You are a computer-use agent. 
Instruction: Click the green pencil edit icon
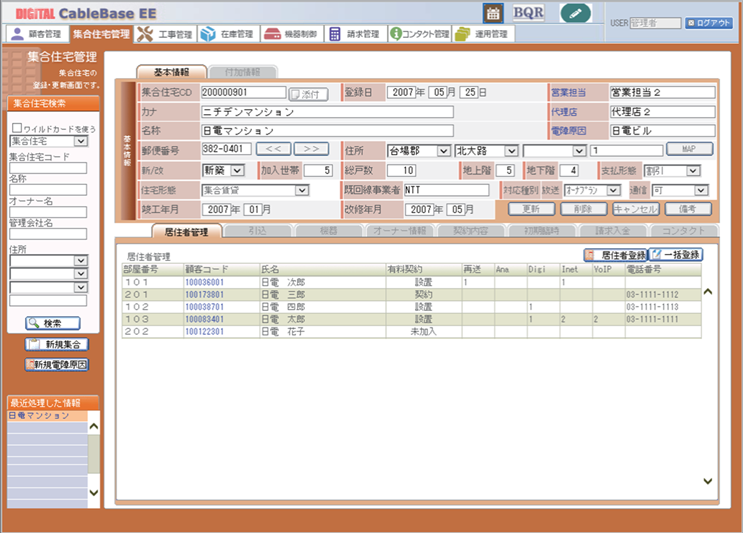[x=575, y=12]
